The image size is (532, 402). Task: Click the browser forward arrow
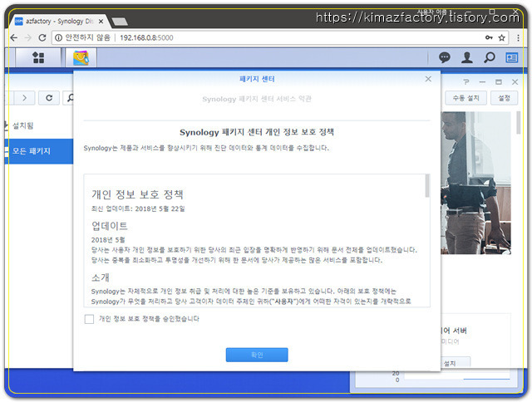pos(27,37)
